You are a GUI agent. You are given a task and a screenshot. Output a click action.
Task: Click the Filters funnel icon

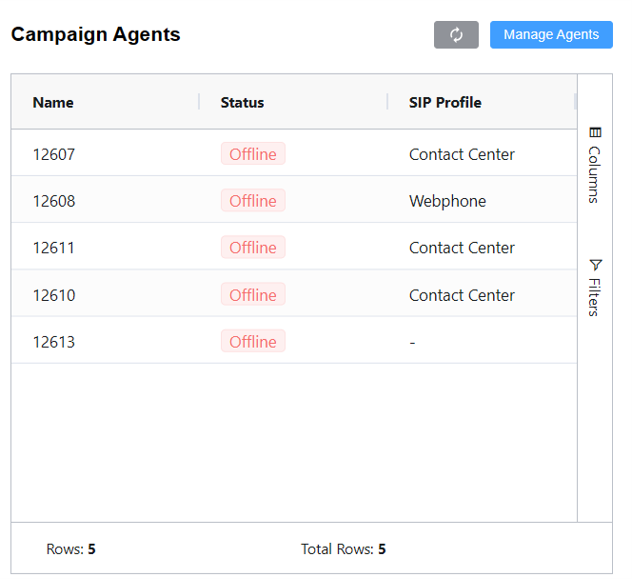click(x=595, y=265)
